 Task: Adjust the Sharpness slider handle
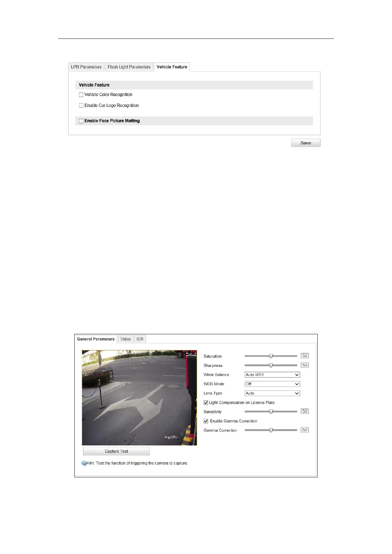click(271, 365)
